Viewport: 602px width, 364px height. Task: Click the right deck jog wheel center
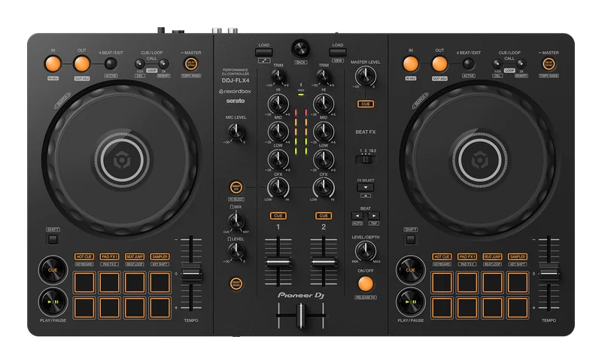tap(480, 159)
